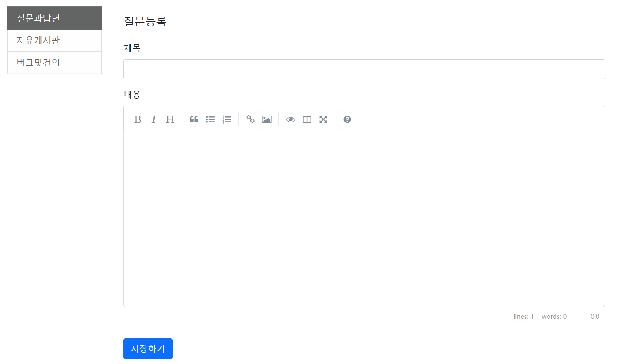Apply italic formatting in the editor

coord(153,119)
